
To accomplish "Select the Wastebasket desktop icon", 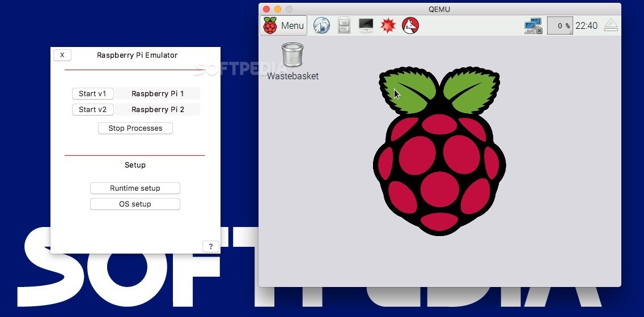I will (293, 62).
